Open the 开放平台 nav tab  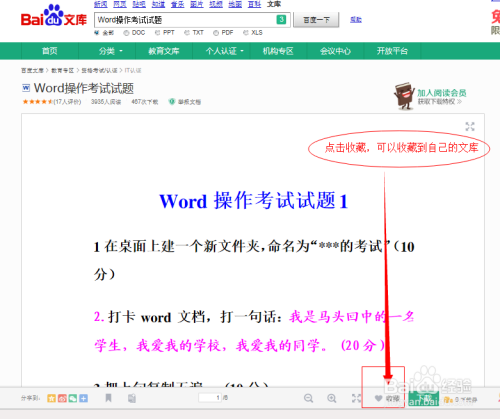[392, 51]
